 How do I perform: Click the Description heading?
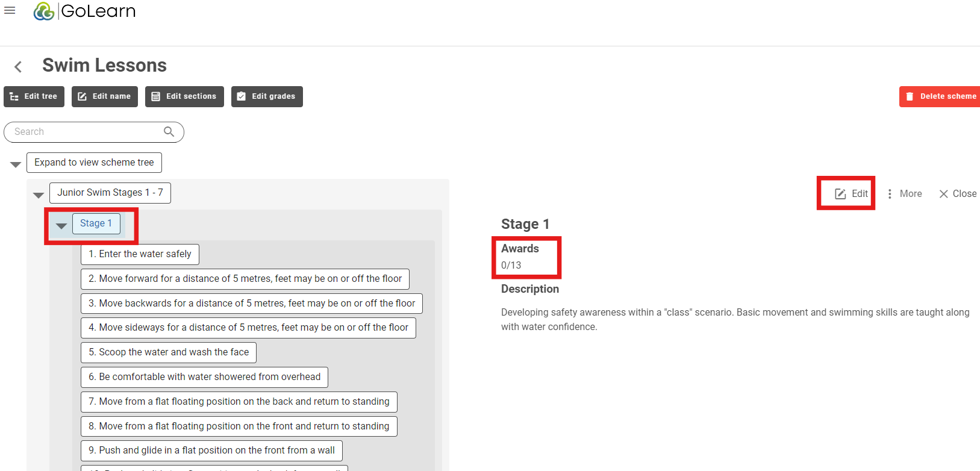click(x=530, y=289)
